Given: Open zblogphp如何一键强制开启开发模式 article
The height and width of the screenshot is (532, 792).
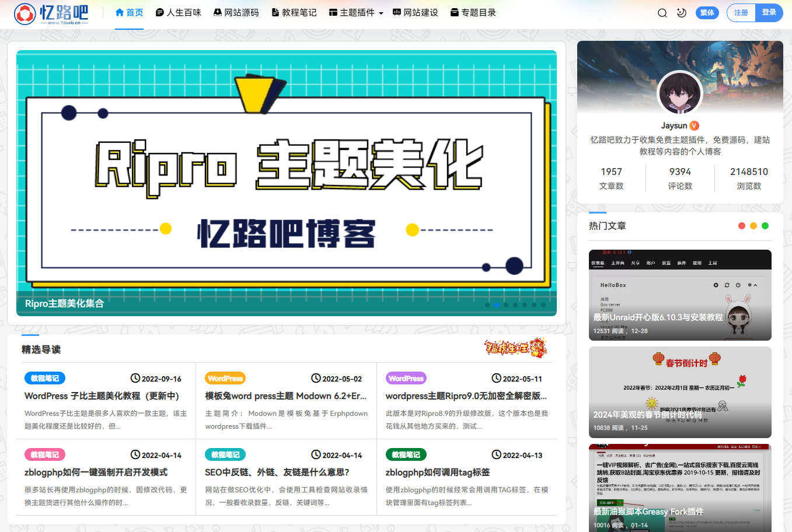Looking at the screenshot, I should coord(96,472).
